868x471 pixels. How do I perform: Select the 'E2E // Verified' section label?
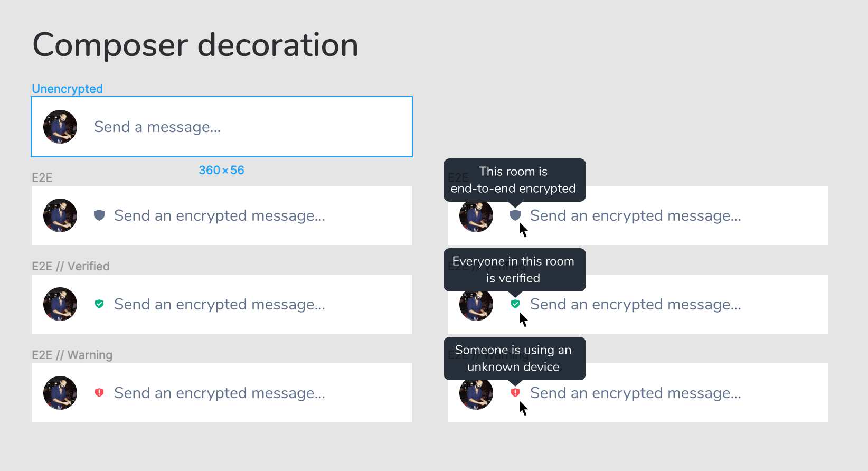[71, 266]
